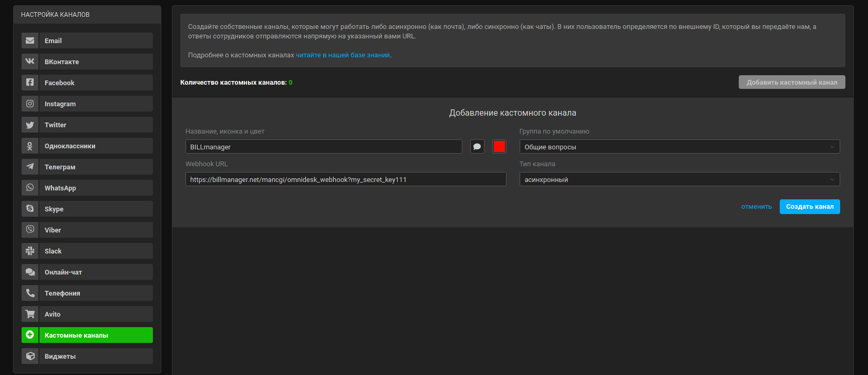
Task: Select the Telegram paper plane icon
Action: pyautogui.click(x=30, y=167)
